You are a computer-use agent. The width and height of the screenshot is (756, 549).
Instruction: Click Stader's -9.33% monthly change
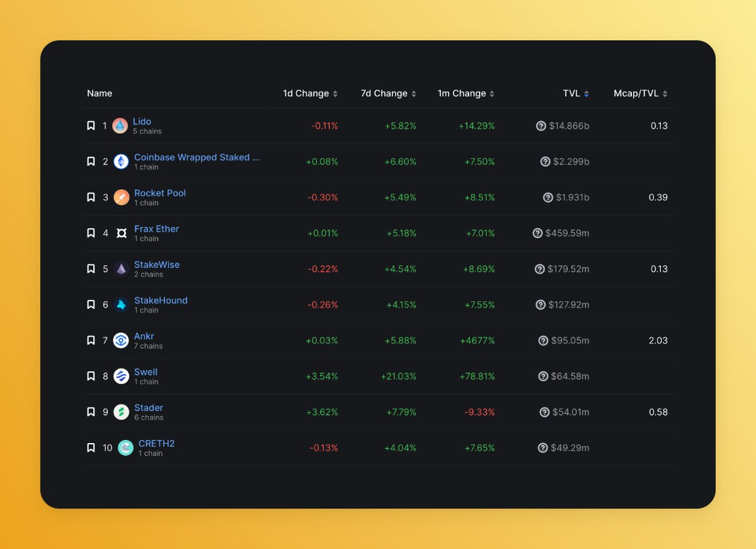coord(479,412)
